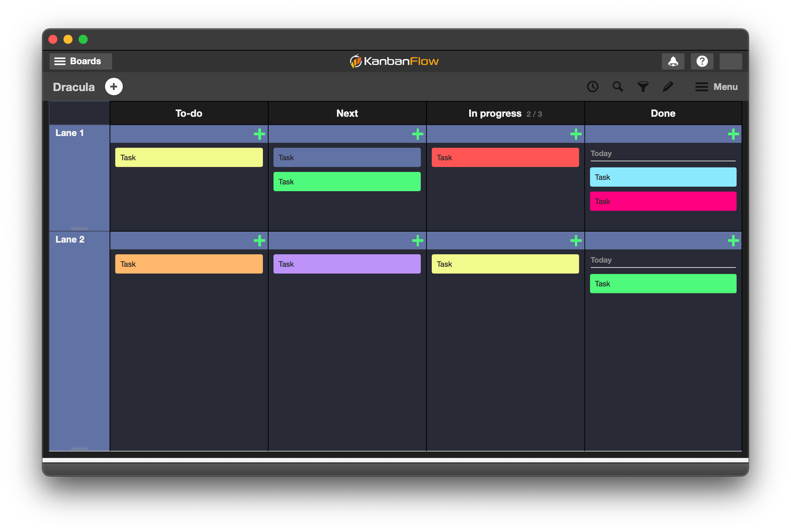791x532 pixels.
Task: Select the pink Task card in Done
Action: coord(663,201)
